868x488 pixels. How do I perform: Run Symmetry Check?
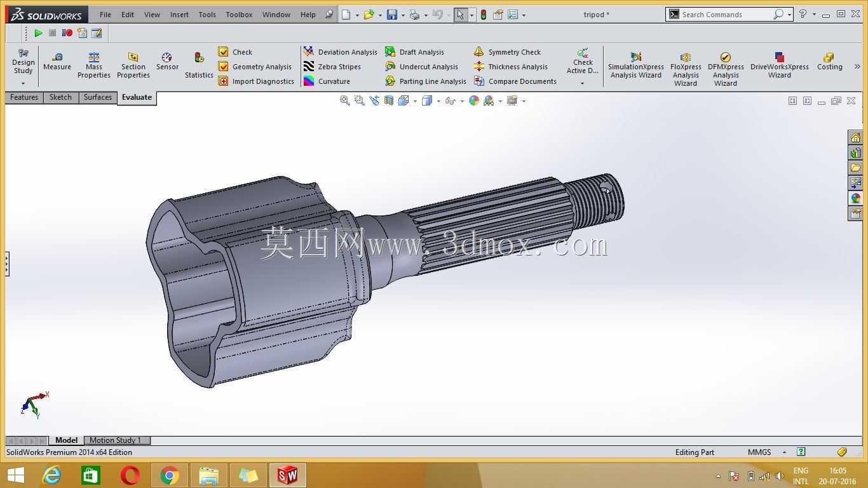[507, 52]
